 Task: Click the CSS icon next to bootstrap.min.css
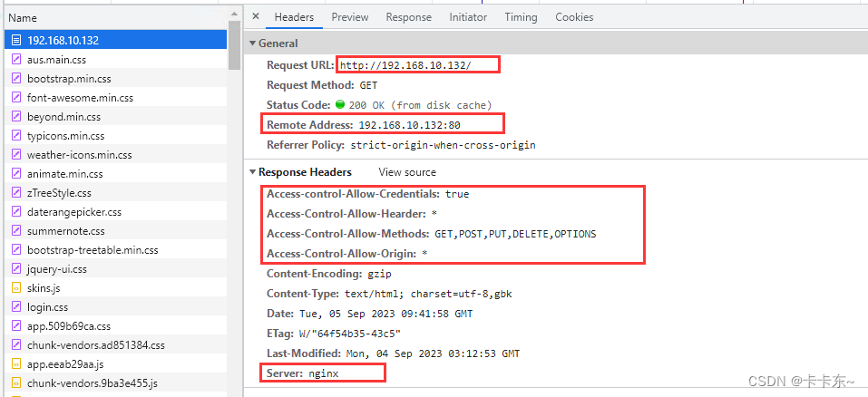16,78
